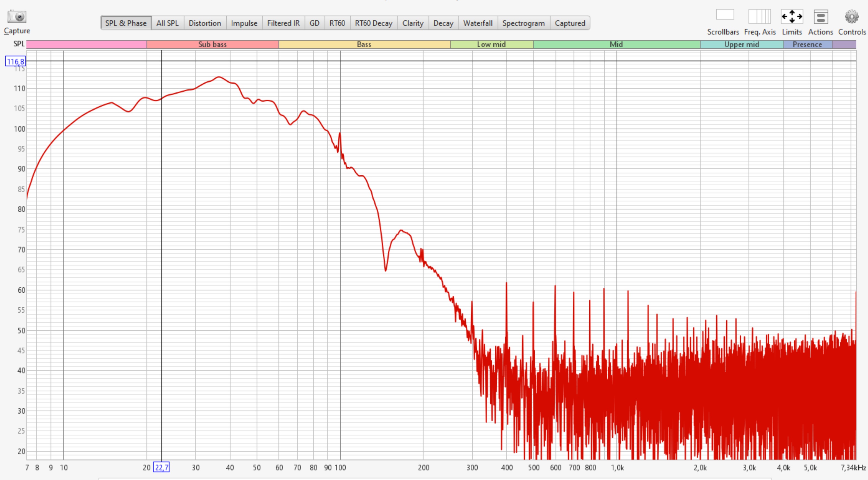Click the Presence band label

807,44
